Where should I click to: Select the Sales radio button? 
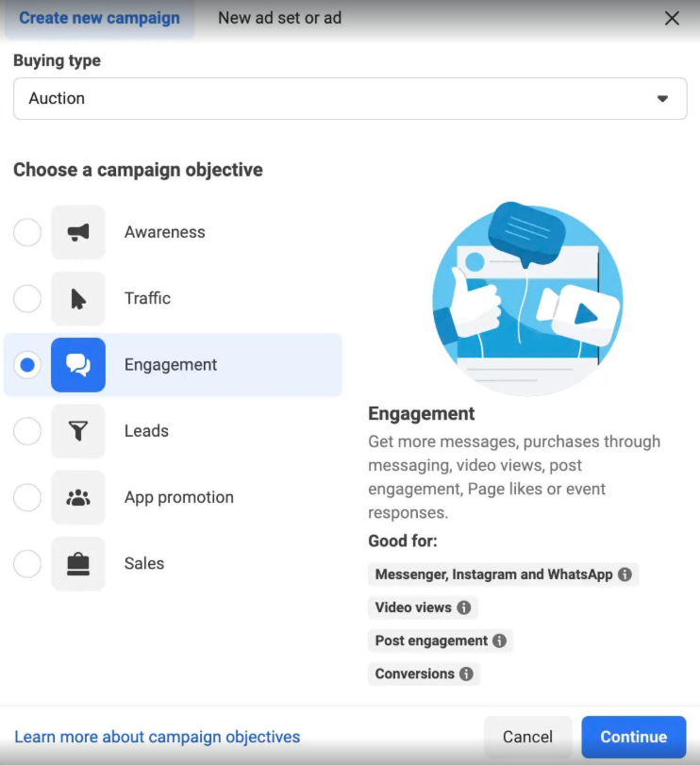(x=27, y=564)
